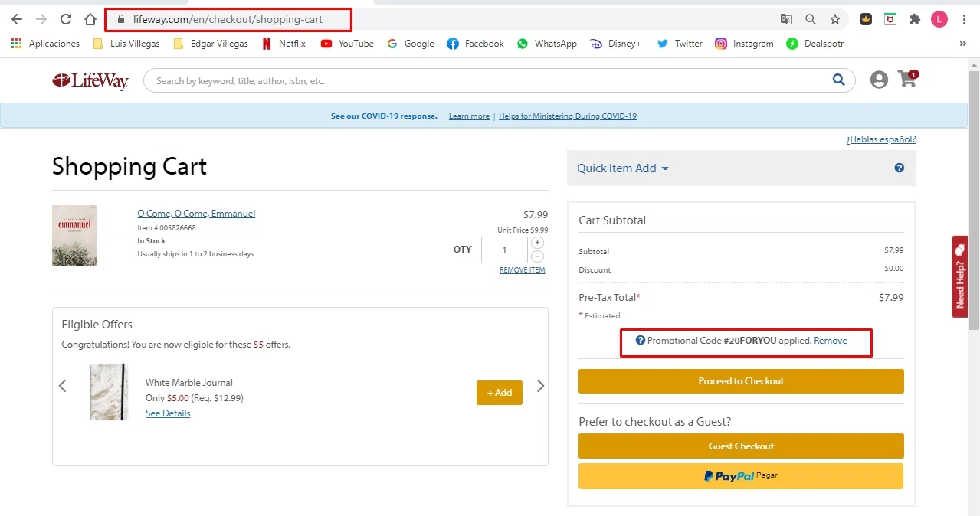View site security lock icon
Viewport: 980px width, 516px height.
[120, 19]
